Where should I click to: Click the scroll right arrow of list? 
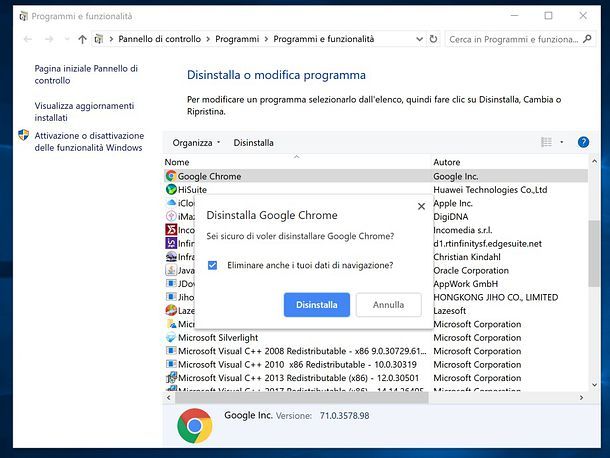[581, 398]
